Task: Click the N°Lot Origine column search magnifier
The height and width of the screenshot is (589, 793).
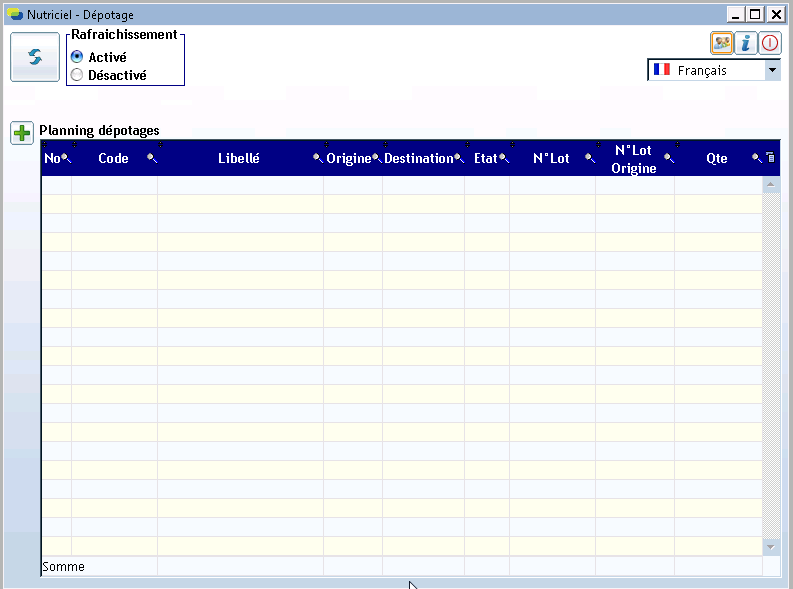Action: click(x=669, y=159)
